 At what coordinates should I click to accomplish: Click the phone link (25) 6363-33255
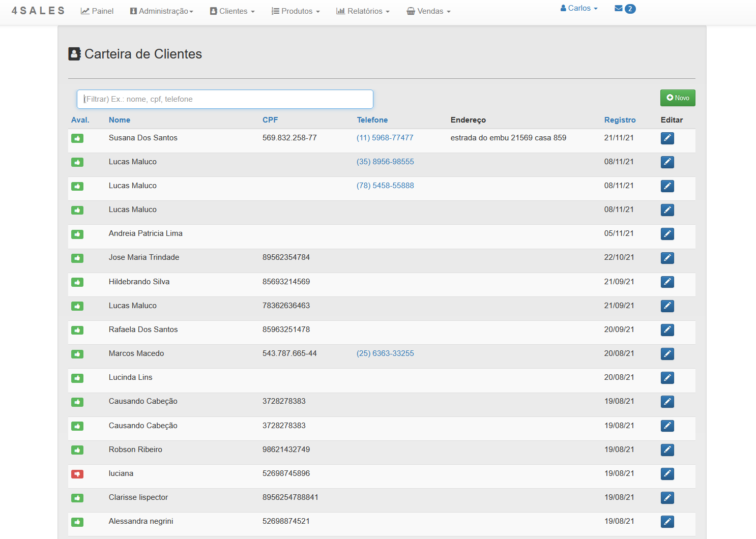pos(385,353)
